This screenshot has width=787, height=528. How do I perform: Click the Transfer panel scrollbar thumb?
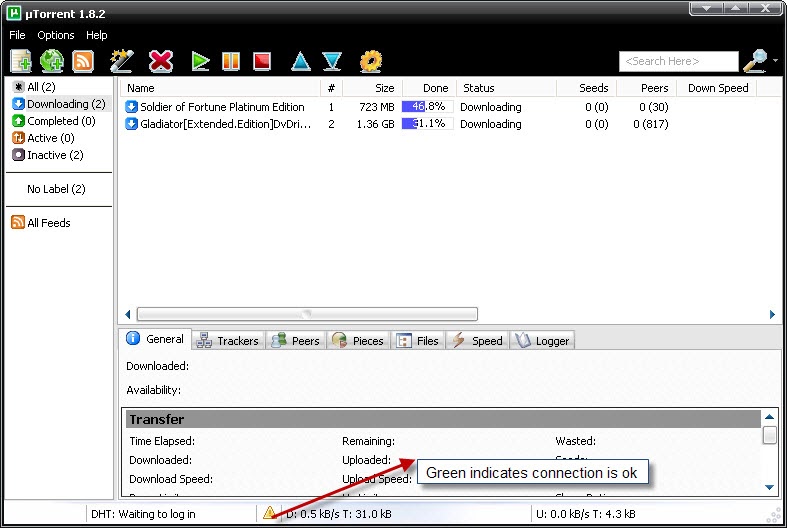point(769,435)
